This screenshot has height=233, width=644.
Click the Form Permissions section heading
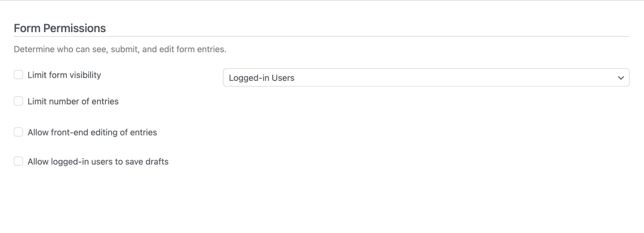(x=60, y=28)
